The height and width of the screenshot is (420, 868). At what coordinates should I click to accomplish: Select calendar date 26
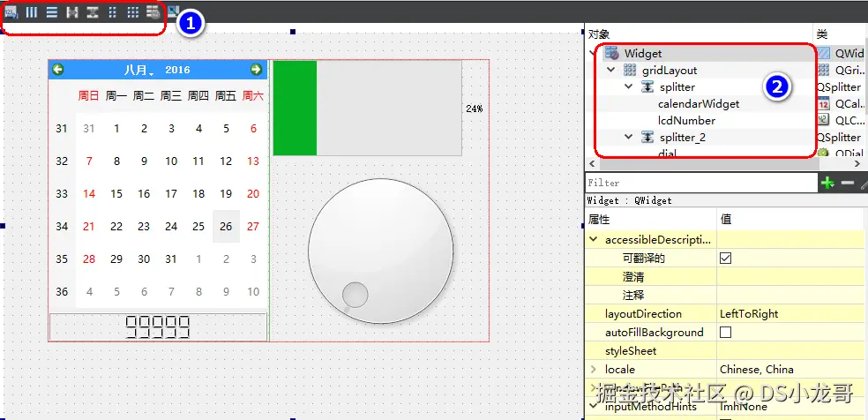[226, 227]
